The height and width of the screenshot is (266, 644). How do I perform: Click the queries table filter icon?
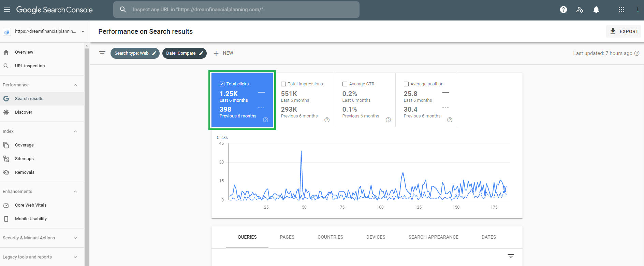[x=511, y=256]
